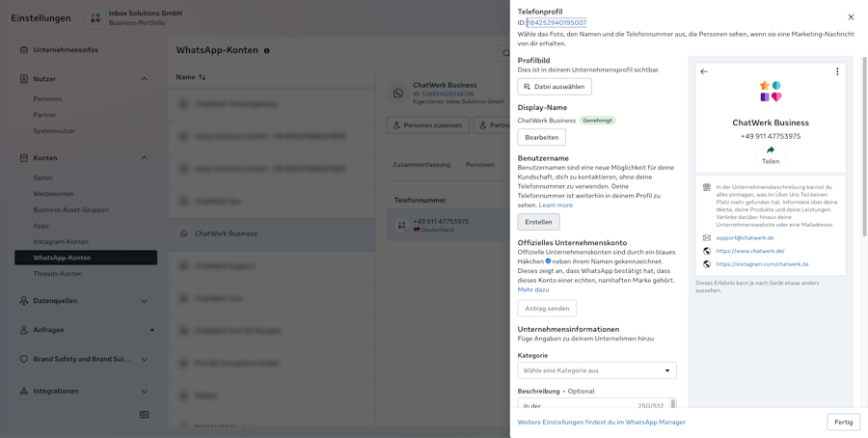
Task: Click the Telefonprofil ID 184252940195007
Action: (x=556, y=23)
